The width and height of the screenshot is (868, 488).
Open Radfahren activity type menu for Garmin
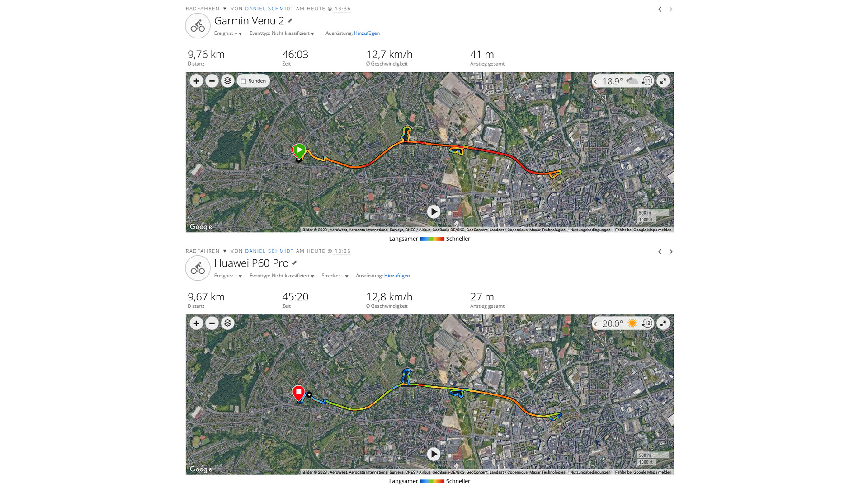pyautogui.click(x=225, y=9)
